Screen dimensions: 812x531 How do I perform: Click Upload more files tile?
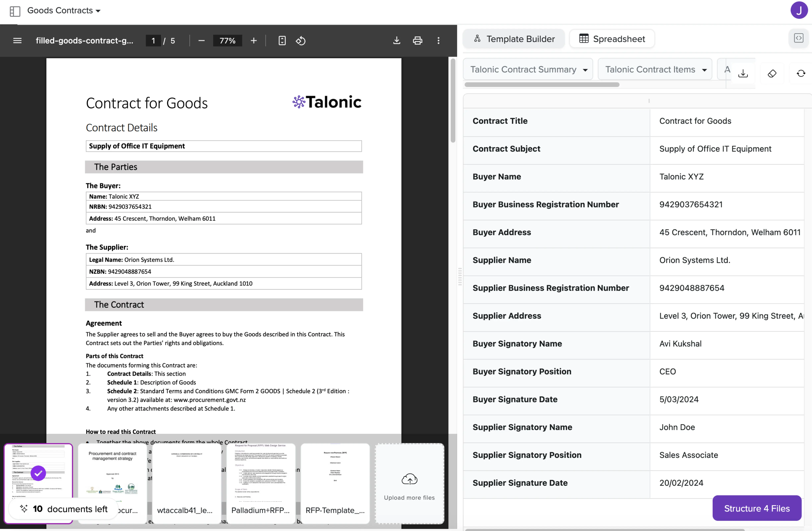pos(409,484)
